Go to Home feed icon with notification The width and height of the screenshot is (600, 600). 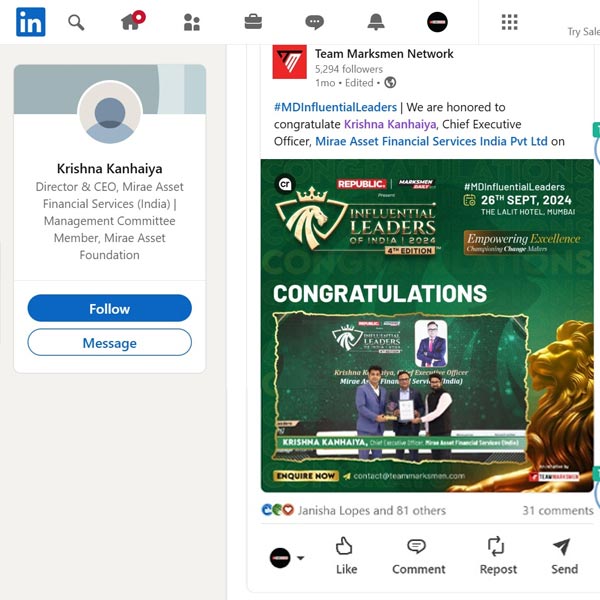click(x=133, y=21)
